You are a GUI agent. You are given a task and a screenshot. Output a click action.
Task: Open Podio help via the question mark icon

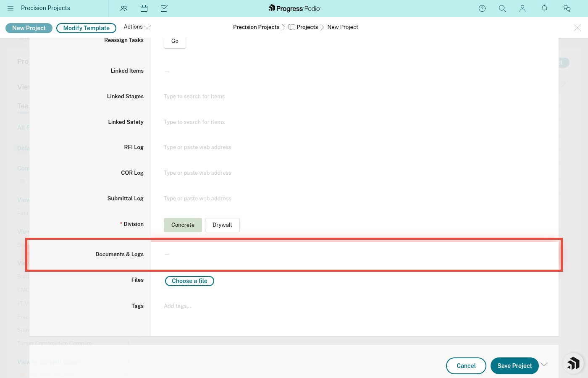[482, 8]
